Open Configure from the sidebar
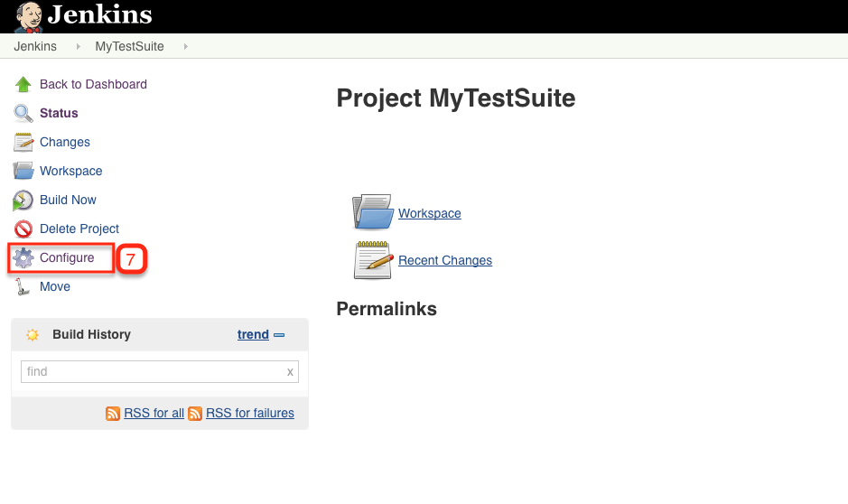Screen dimensions: 848x504 67,258
